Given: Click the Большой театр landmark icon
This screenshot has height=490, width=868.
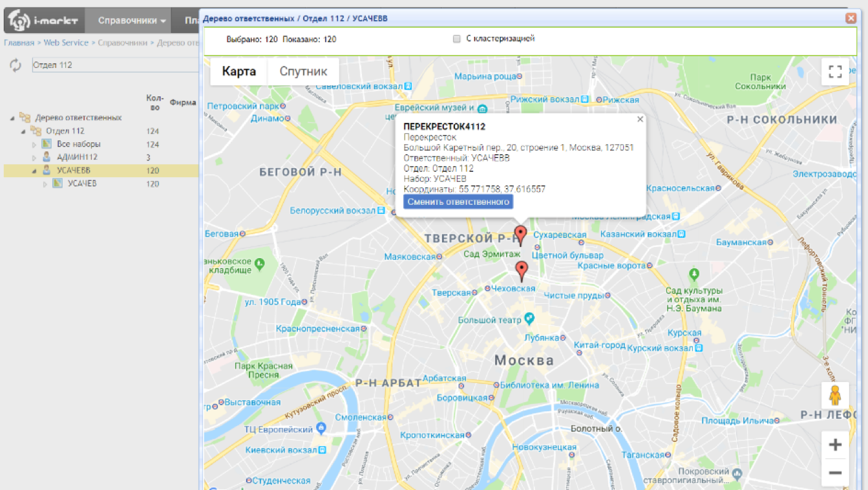Looking at the screenshot, I should pyautogui.click(x=530, y=318).
